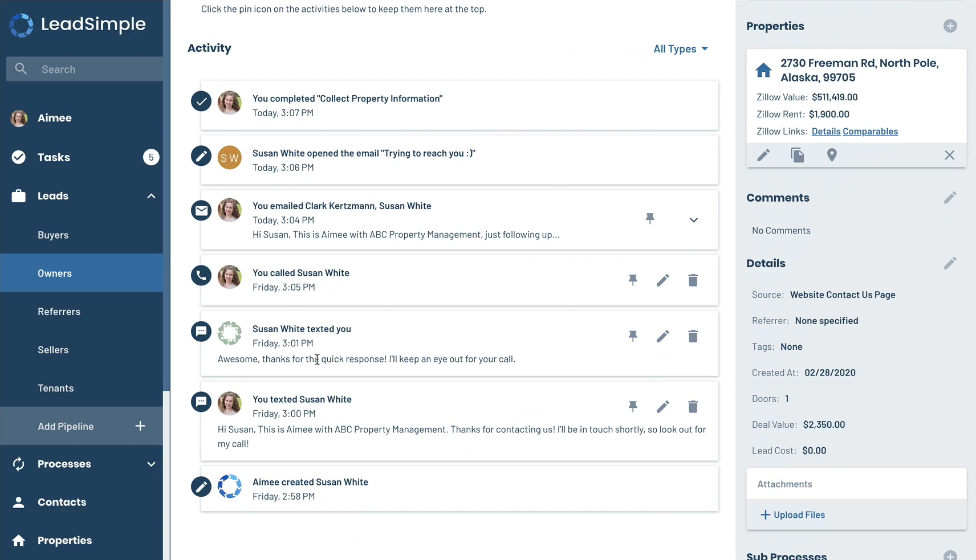Collapse the Leads section in the sidebar
Image resolution: width=976 pixels, height=560 pixels.
tap(151, 196)
